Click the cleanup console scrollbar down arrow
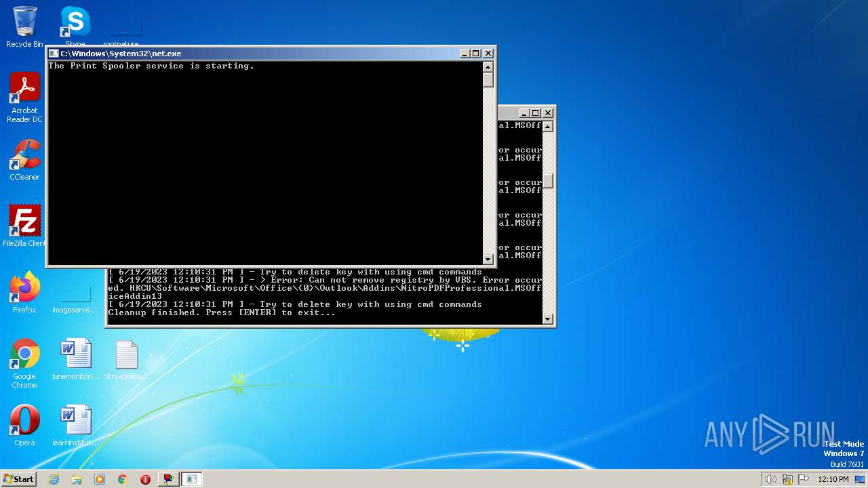The image size is (868, 488). 548,319
